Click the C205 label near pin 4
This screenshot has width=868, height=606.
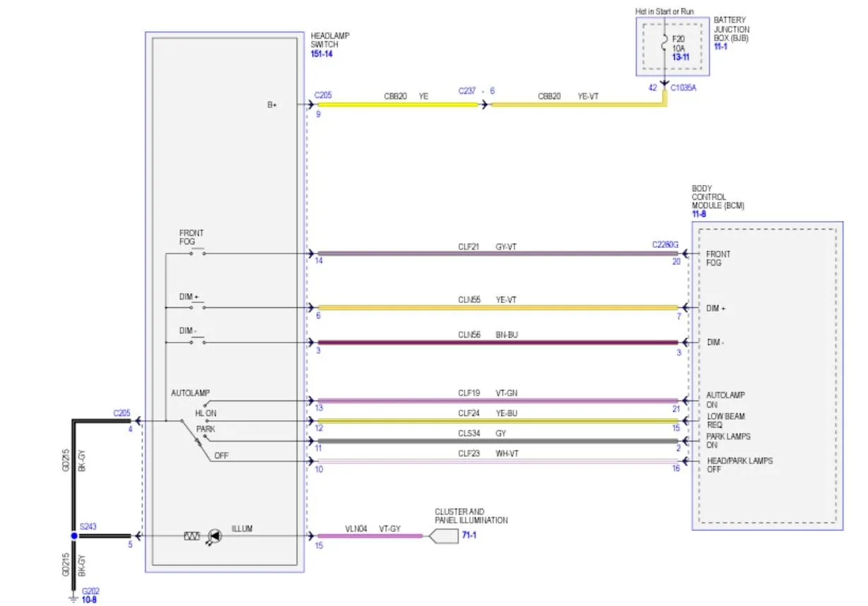click(122, 413)
